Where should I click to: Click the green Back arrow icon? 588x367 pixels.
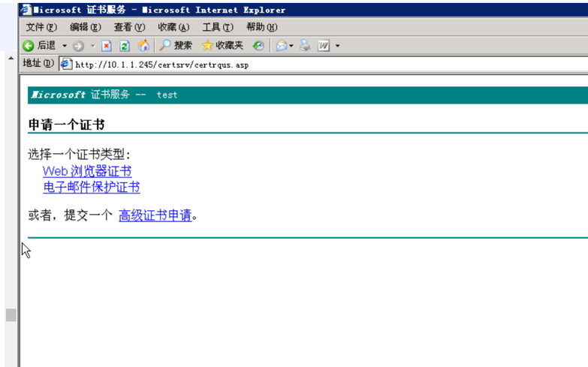point(28,46)
